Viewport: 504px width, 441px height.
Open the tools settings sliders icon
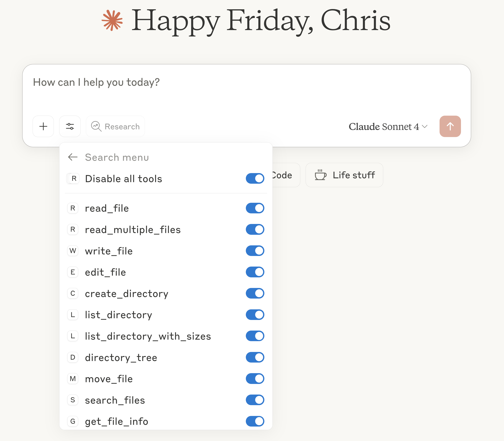coord(70,126)
